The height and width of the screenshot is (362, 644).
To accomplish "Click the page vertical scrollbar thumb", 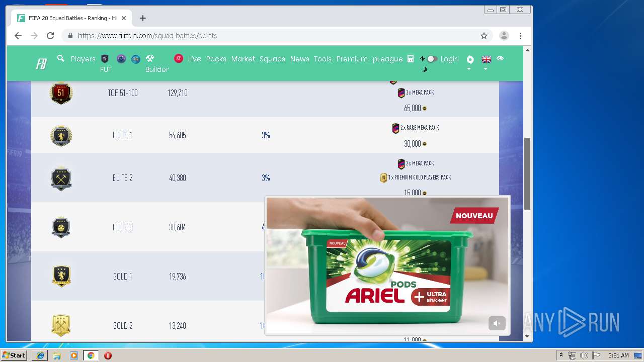I will [527, 173].
